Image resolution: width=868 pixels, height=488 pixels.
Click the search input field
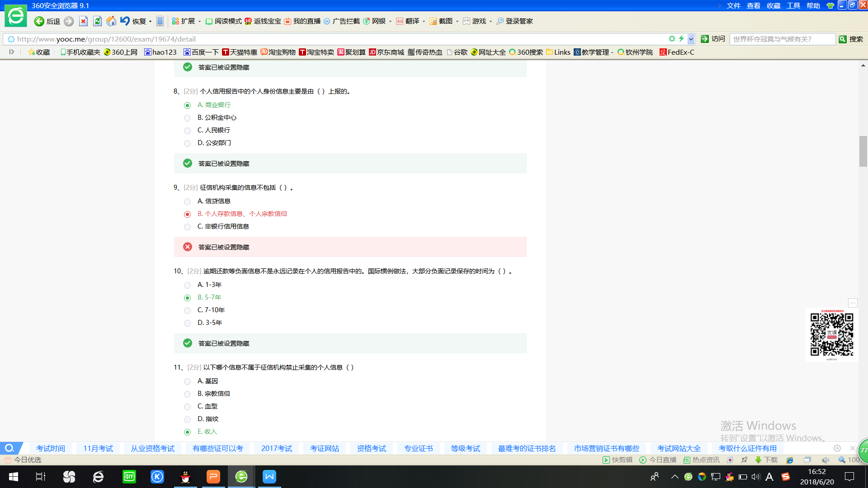click(x=782, y=39)
